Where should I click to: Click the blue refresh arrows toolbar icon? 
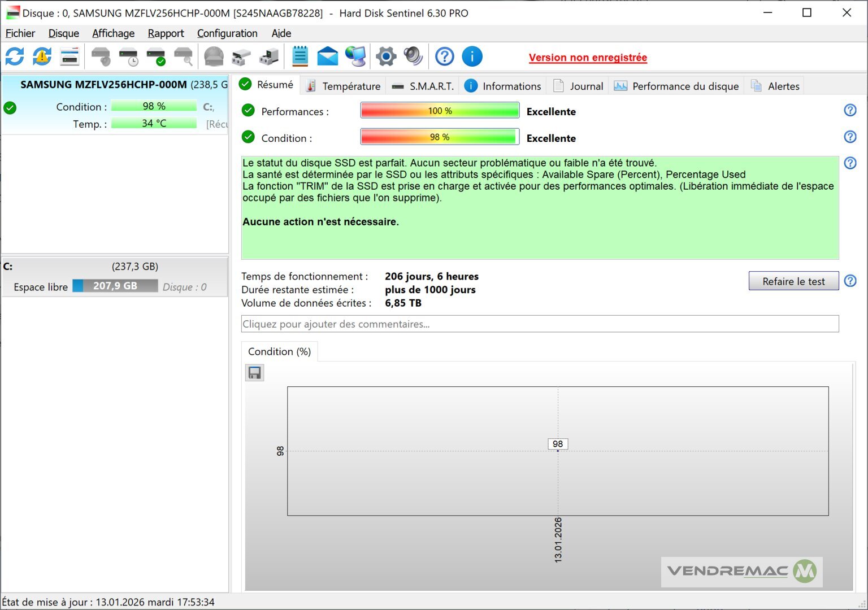[15, 56]
